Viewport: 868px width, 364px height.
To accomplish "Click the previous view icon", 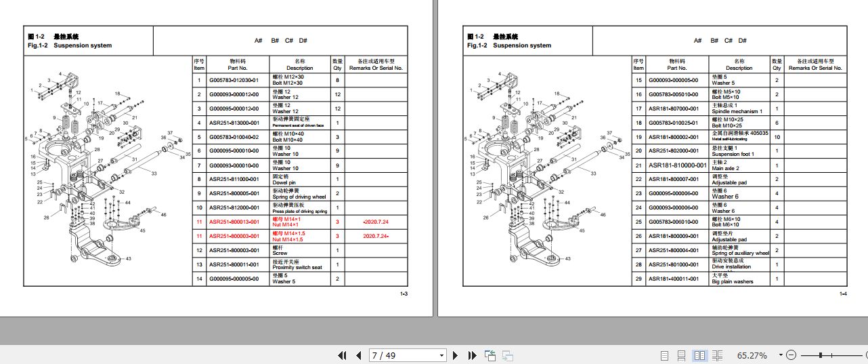I will click(x=490, y=355).
